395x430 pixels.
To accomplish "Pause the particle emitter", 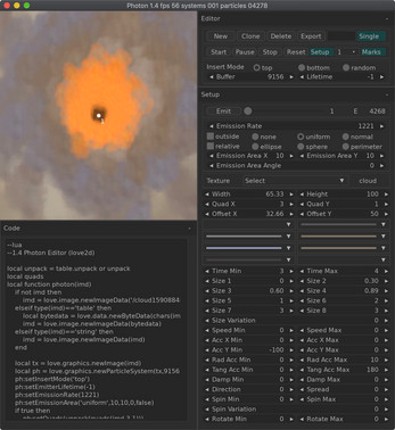I will [x=245, y=52].
